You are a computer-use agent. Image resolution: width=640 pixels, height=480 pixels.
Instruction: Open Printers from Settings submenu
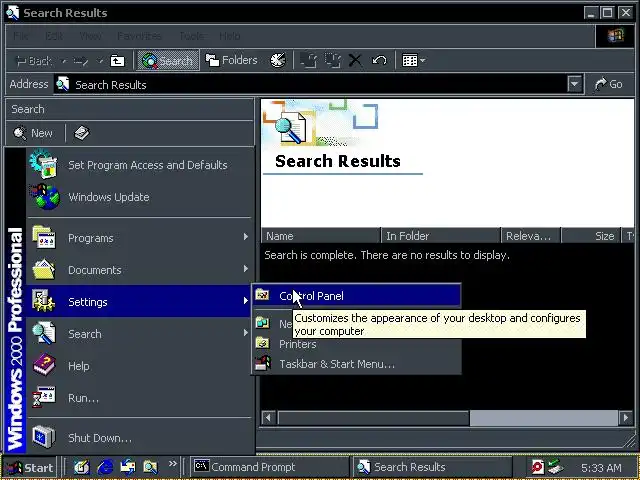click(356, 344)
